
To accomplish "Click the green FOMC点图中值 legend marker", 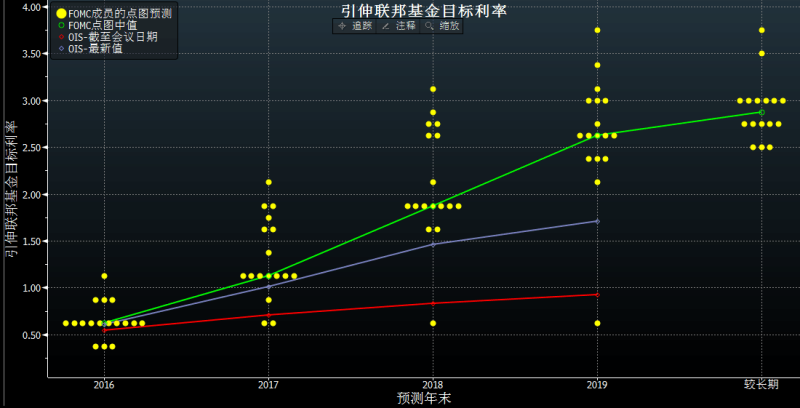I will 60,25.
